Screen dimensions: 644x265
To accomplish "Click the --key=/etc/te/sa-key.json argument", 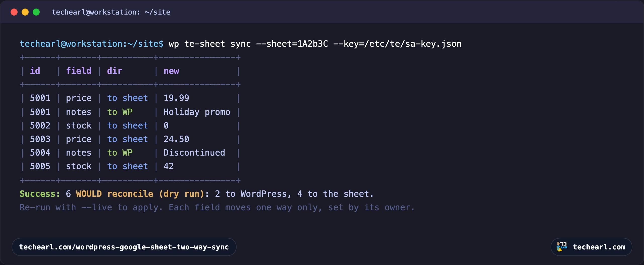I will (x=397, y=44).
